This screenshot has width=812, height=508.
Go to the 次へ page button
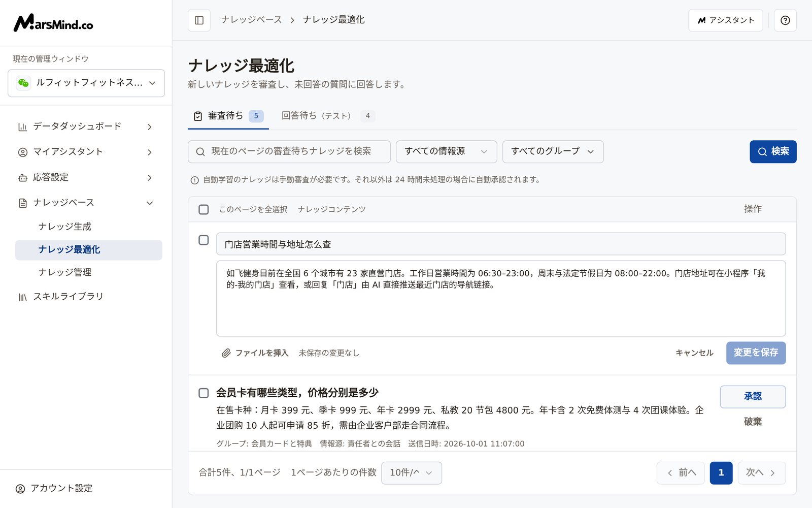761,472
